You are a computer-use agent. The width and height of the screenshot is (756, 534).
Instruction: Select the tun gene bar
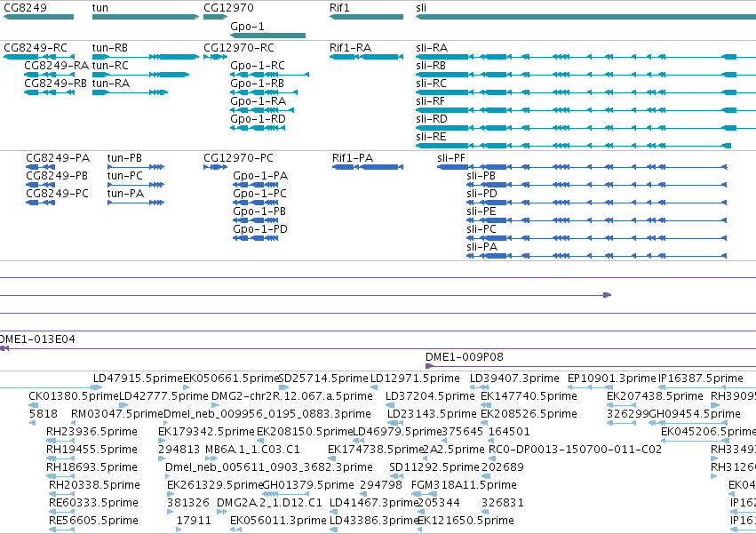[145, 17]
